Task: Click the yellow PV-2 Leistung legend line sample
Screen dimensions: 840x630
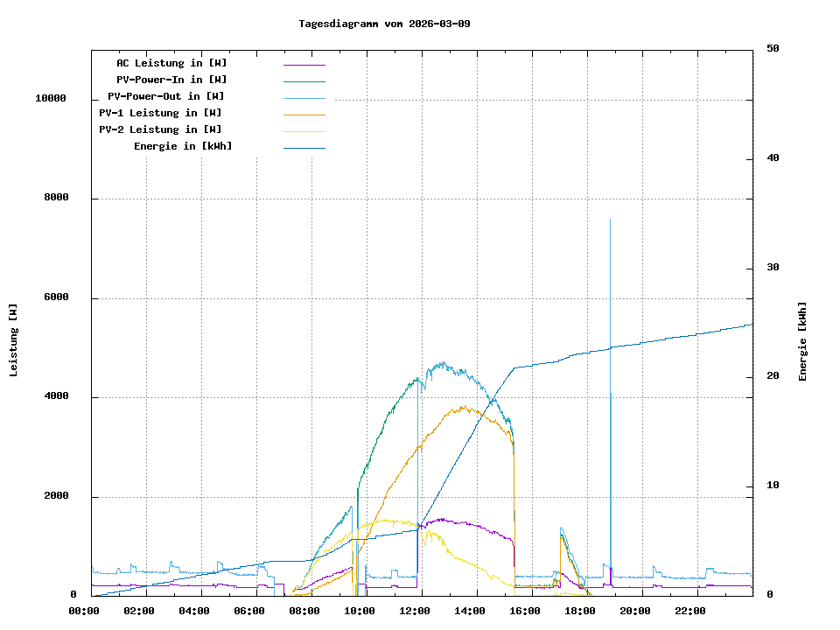Action: [304, 130]
